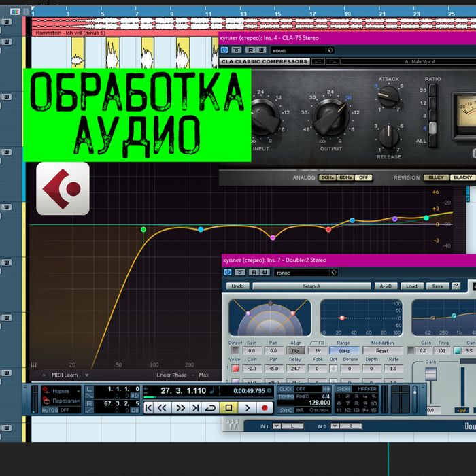Turn Analog OFF on CLA-76
The width and height of the screenshot is (476, 476).
(x=363, y=177)
